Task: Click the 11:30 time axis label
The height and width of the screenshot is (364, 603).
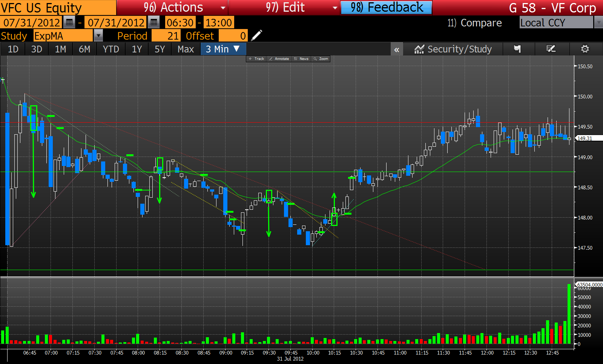Action: click(443, 353)
